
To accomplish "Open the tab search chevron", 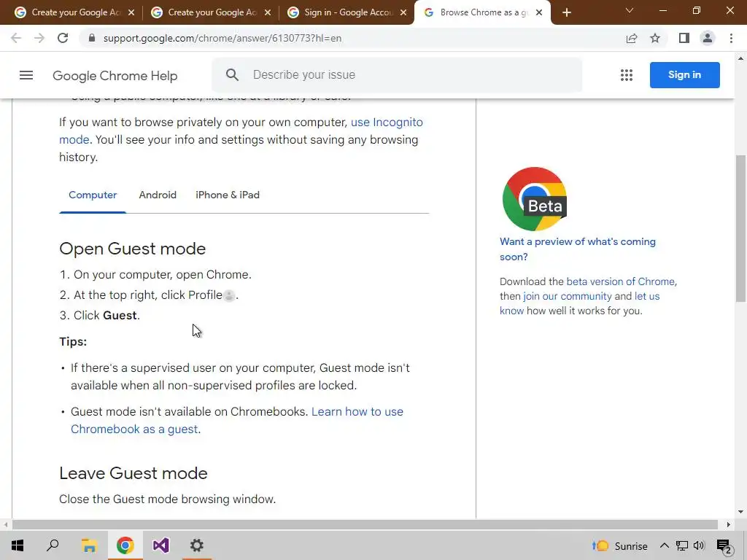I will 630,10.
